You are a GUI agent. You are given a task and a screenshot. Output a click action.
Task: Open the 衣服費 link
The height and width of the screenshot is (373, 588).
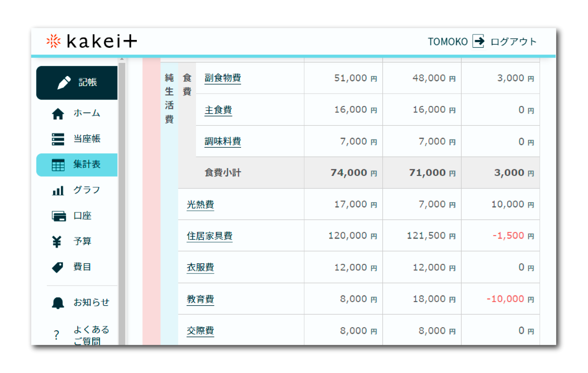200,268
